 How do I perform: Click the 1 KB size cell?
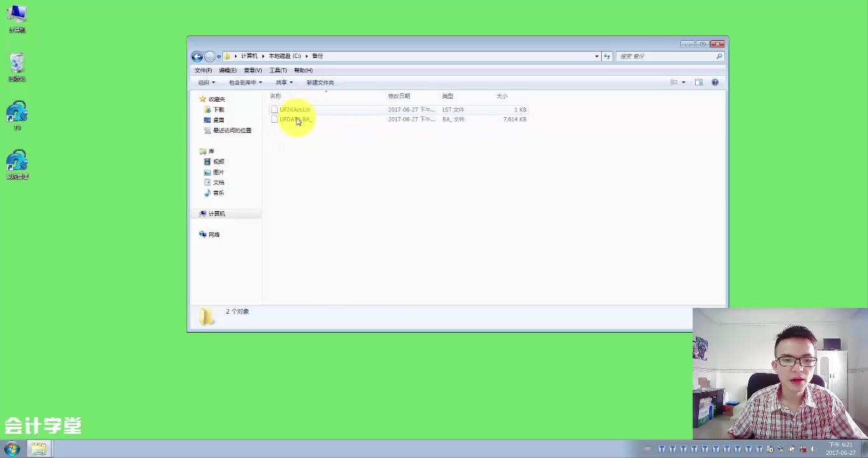pyautogui.click(x=520, y=110)
